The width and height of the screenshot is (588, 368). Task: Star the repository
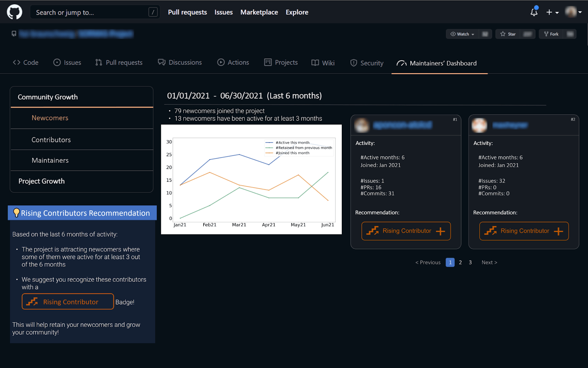pos(508,34)
